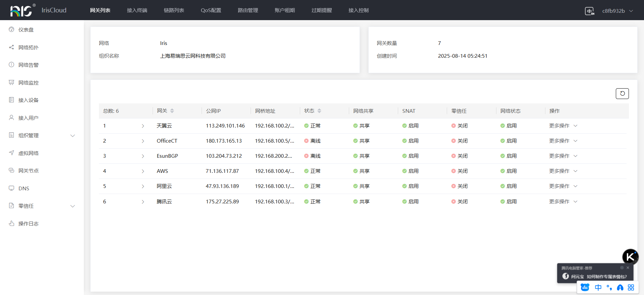Click the refresh icon above the gateway table
644x295 pixels.
pos(622,94)
